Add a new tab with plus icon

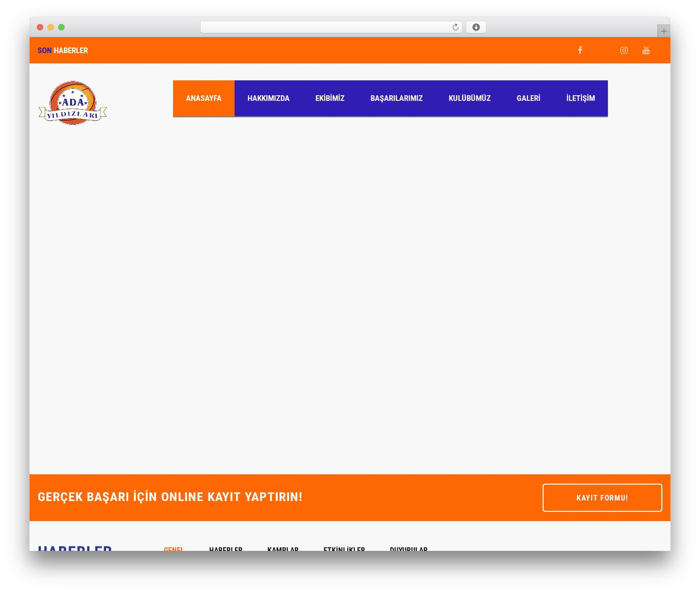click(x=663, y=31)
